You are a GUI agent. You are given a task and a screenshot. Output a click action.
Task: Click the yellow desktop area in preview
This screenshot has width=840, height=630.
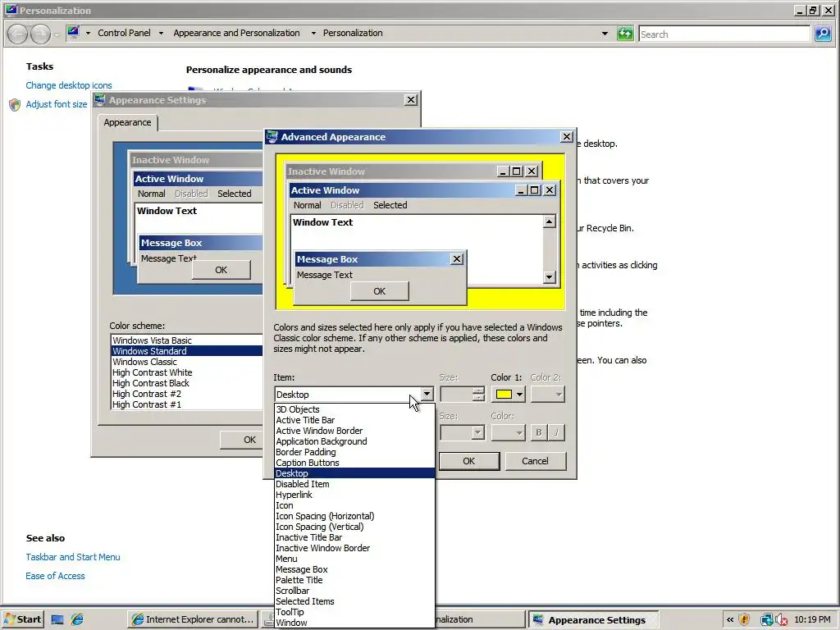click(x=514, y=300)
